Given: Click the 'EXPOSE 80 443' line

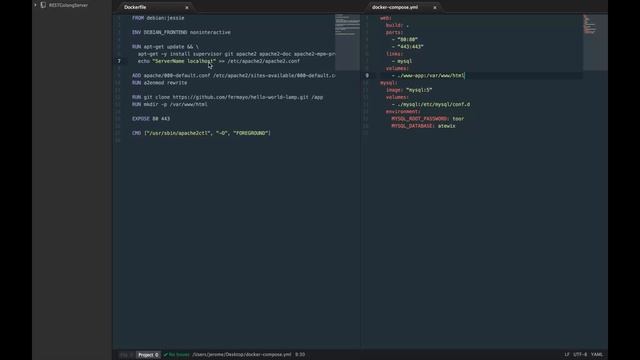Looking at the screenshot, I should (151, 119).
